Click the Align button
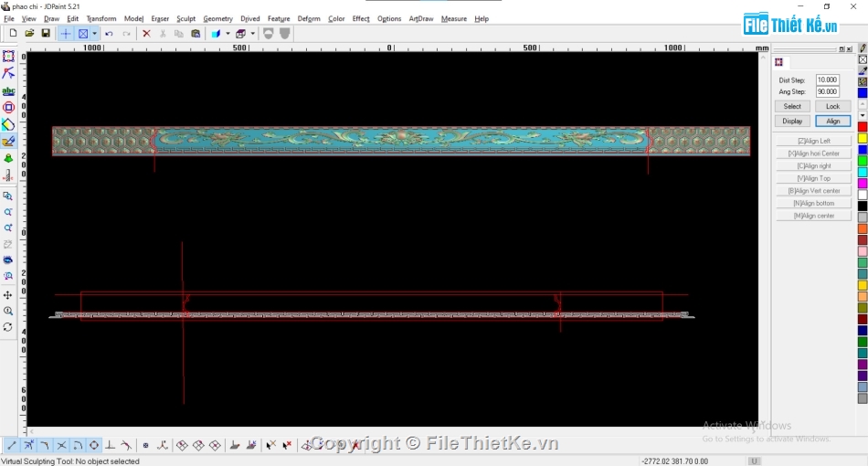This screenshot has width=868, height=466. tap(832, 121)
